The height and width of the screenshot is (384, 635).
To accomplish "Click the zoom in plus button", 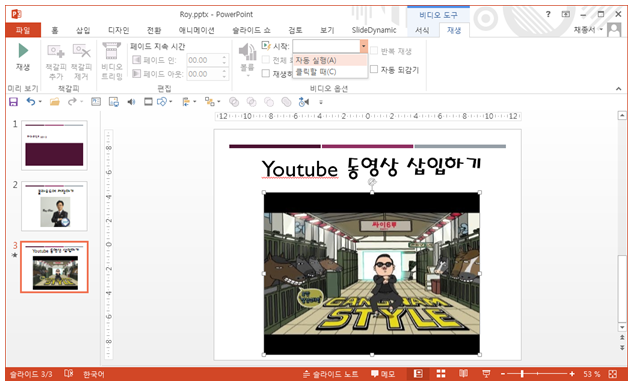I will pyautogui.click(x=571, y=373).
